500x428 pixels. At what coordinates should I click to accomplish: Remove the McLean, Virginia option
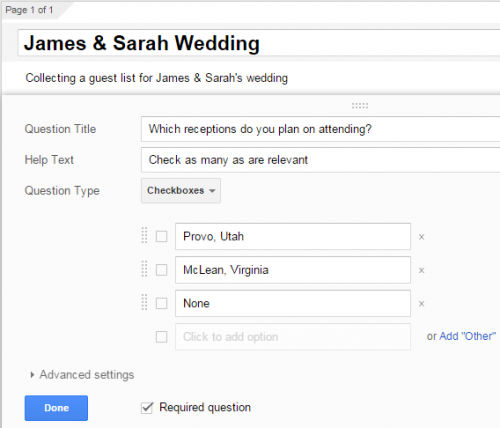tap(421, 270)
